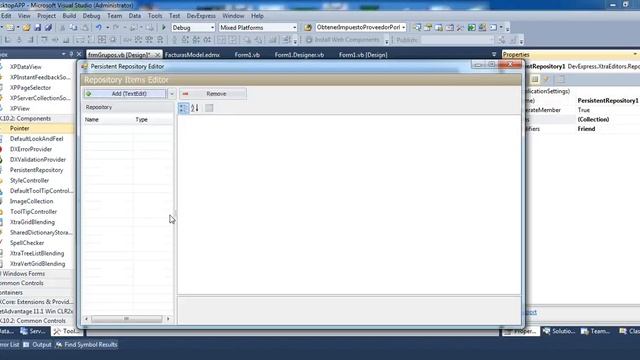
Task: Show properties in categorized view in editor
Action: (x=184, y=108)
